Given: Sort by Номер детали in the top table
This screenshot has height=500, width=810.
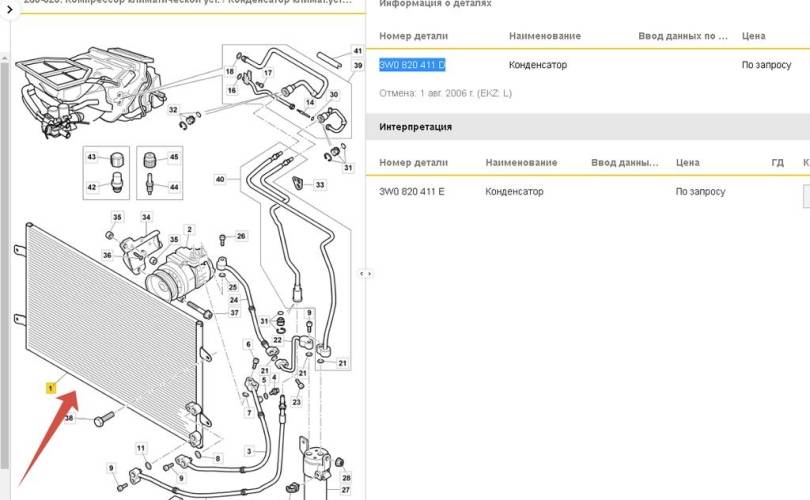Looking at the screenshot, I should [414, 36].
